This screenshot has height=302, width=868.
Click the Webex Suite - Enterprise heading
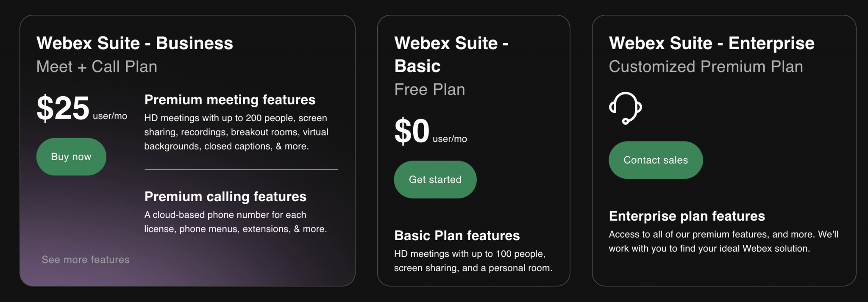pos(711,43)
